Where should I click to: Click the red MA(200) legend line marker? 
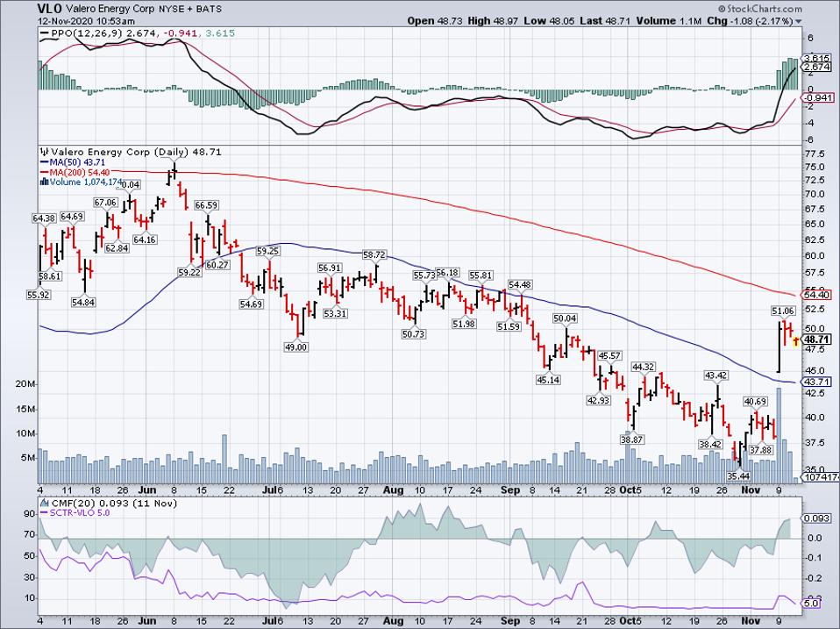click(x=44, y=172)
